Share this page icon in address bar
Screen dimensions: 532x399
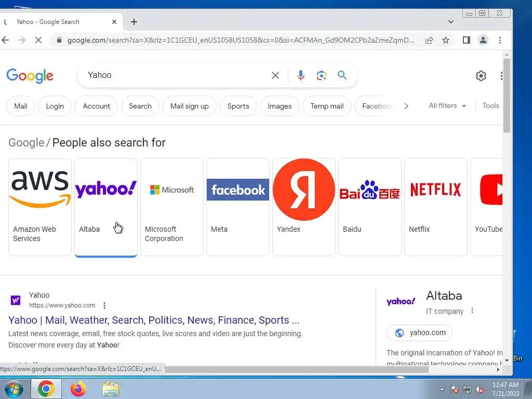(429, 40)
